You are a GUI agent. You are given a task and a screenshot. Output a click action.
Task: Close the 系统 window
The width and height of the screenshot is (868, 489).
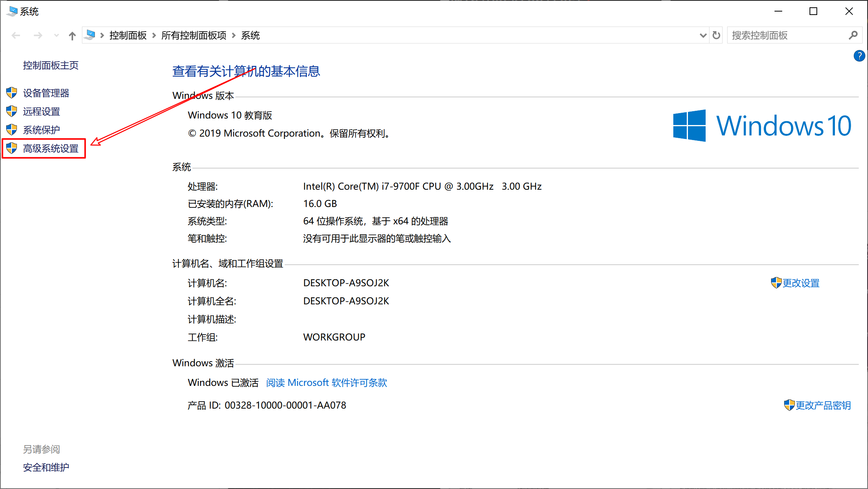coord(849,12)
